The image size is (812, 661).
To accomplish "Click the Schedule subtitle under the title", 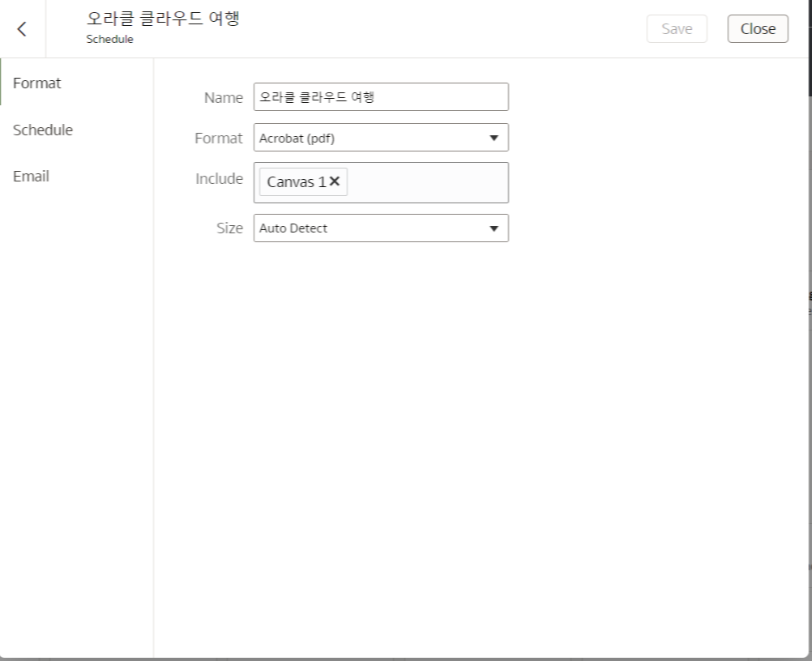I will point(109,40).
